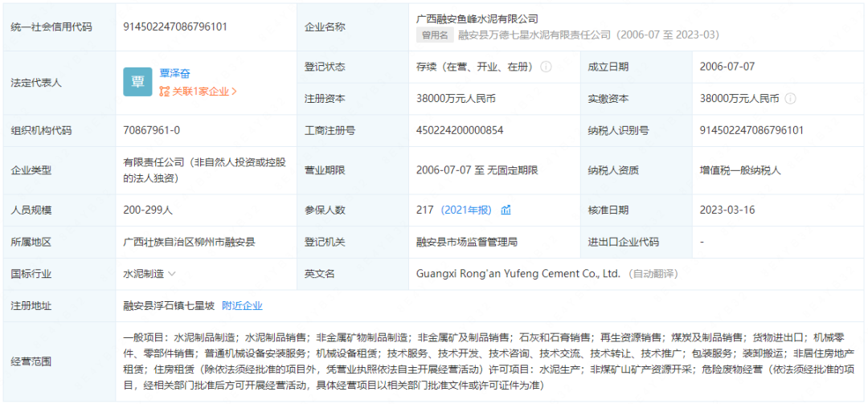Click the 登记状态 label cell
The height and width of the screenshot is (404, 868).
tap(353, 67)
